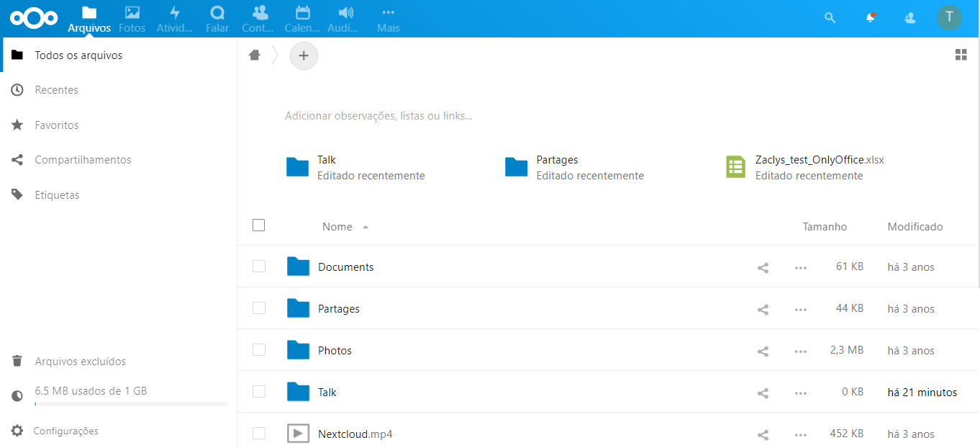Open the Falar chat app
980x448 pixels.
click(x=217, y=19)
